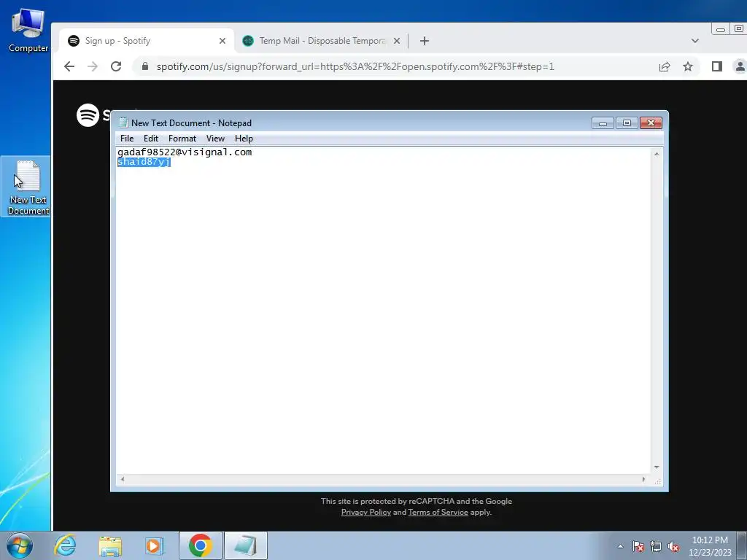
Task: Click the Spotify logo on the page
Action: tap(88, 115)
